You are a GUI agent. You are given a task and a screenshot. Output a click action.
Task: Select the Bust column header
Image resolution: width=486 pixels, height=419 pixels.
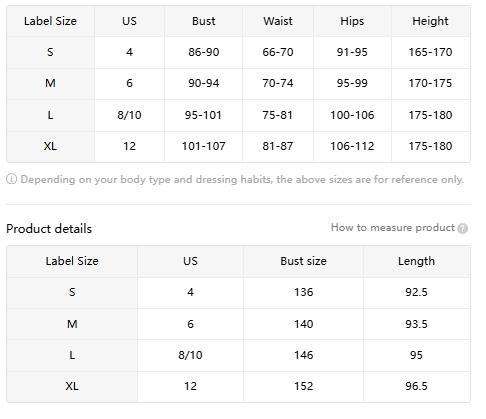204,21
